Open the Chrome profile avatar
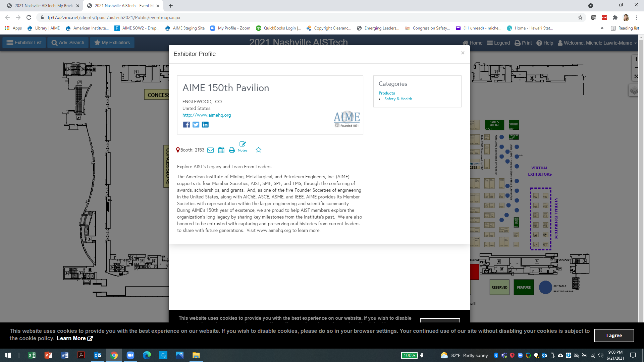The height and width of the screenshot is (362, 644). coord(626,17)
